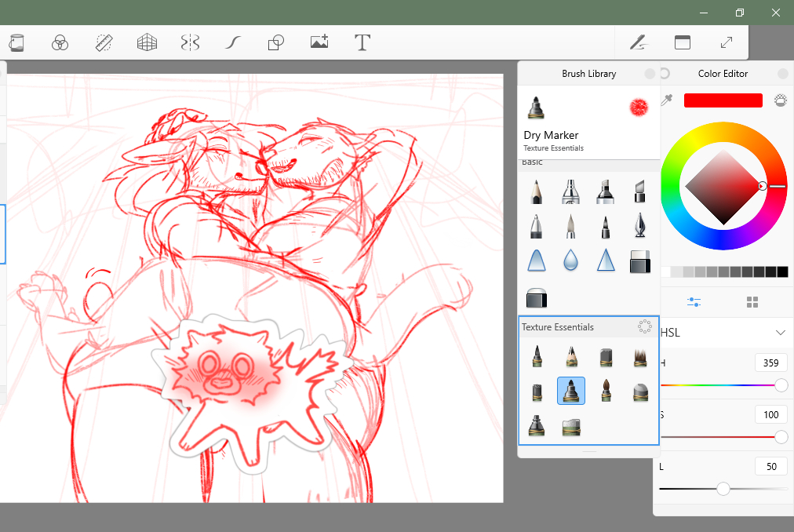The height and width of the screenshot is (532, 794).
Task: Activate the eyedropper color picker
Action: [668, 100]
